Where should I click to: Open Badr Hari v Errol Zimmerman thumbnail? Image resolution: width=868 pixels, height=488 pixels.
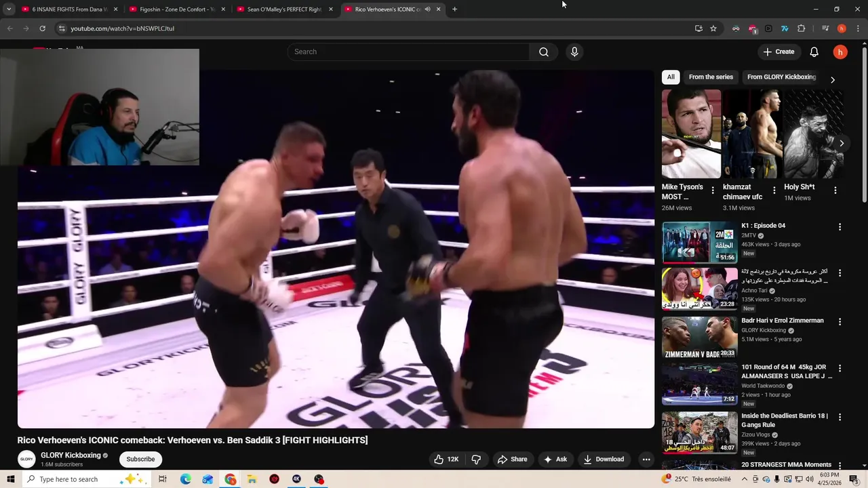(699, 338)
